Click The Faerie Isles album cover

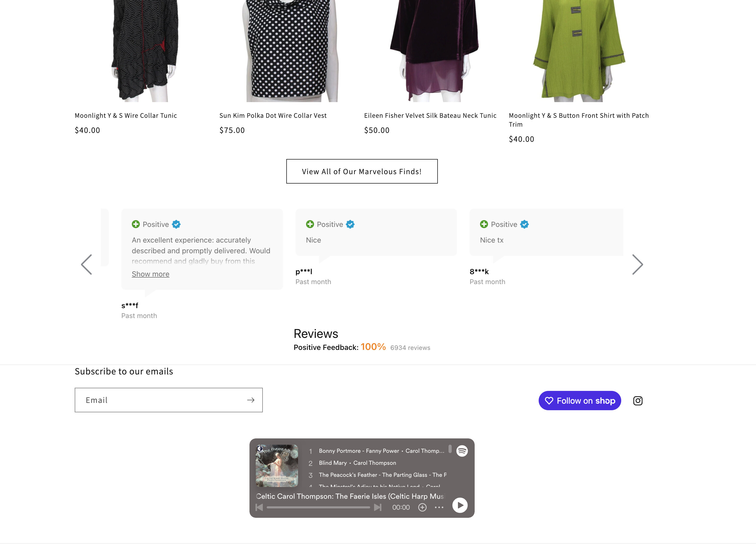277,466
